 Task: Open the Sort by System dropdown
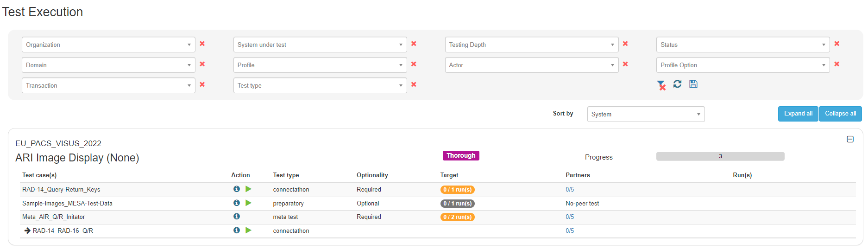(x=646, y=114)
